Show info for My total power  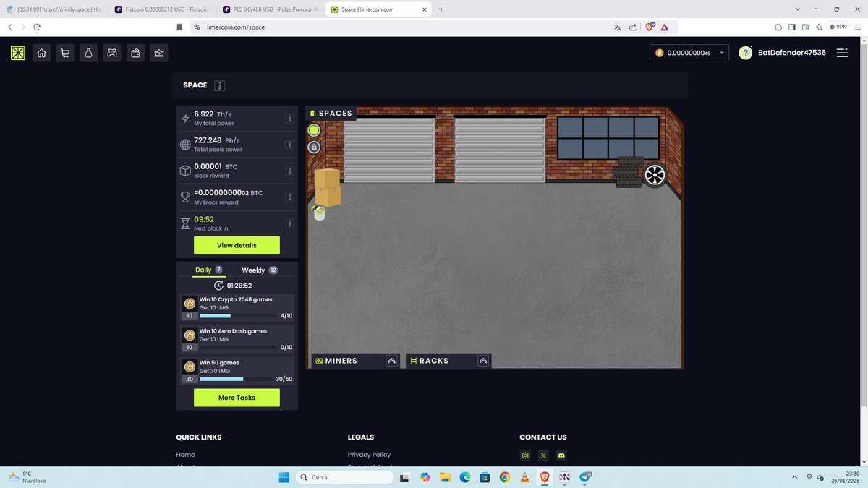pos(289,119)
